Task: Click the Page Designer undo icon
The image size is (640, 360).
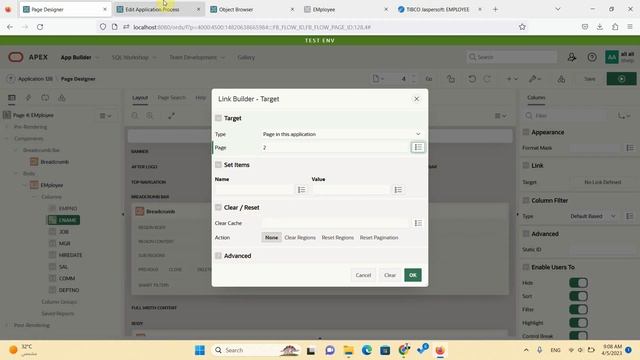Action: tap(472, 79)
